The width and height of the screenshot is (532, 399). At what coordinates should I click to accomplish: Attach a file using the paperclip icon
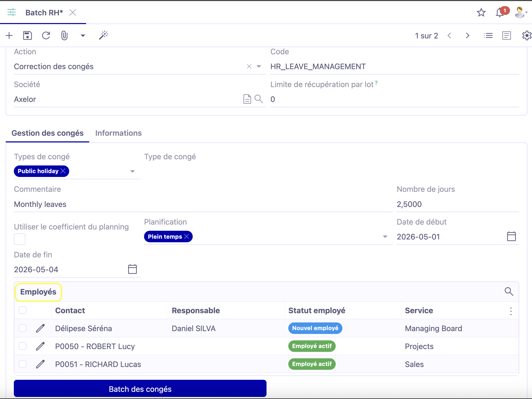(x=64, y=35)
